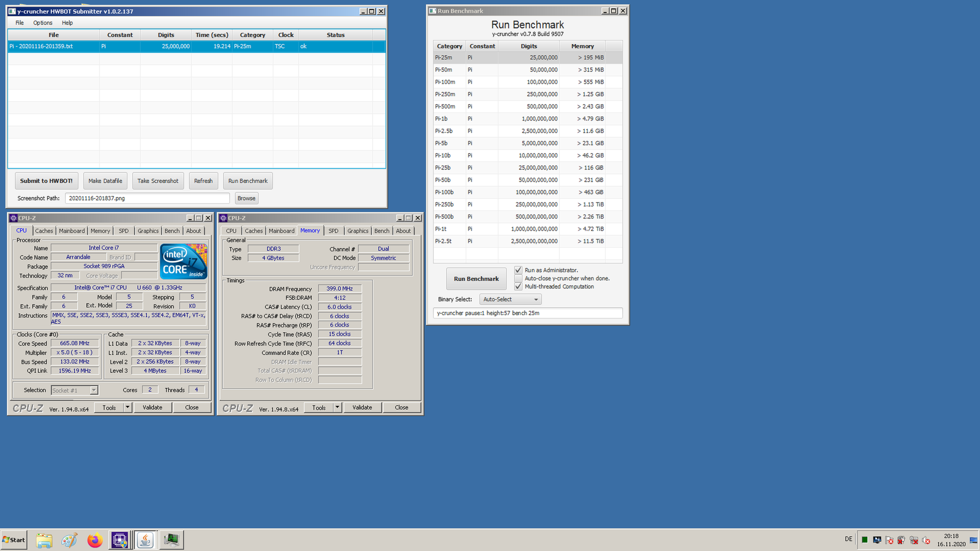
Task: Click Take Screenshot button
Action: coord(158,181)
